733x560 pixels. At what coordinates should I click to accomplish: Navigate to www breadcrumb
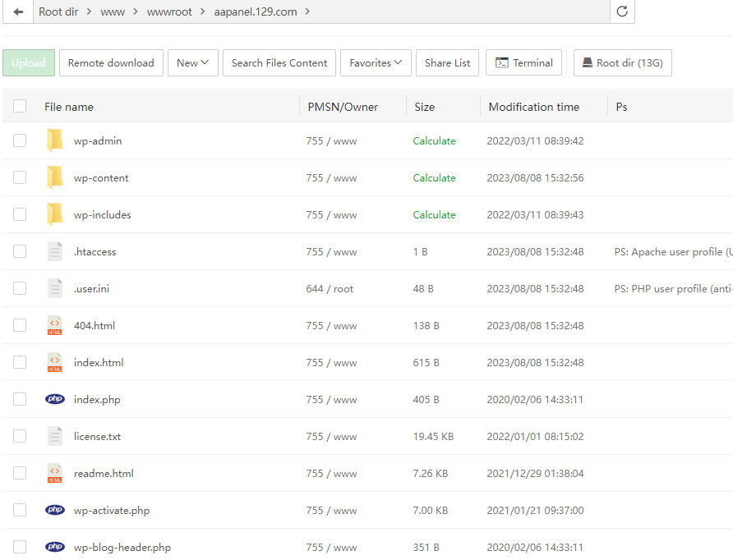[x=113, y=11]
